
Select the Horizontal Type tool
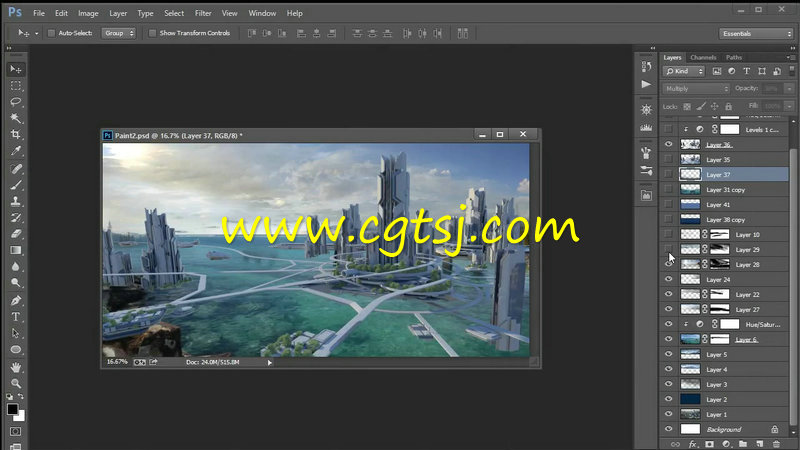coord(16,317)
